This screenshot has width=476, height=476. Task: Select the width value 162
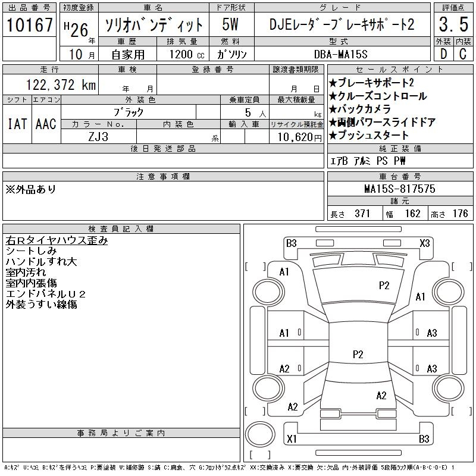point(412,214)
